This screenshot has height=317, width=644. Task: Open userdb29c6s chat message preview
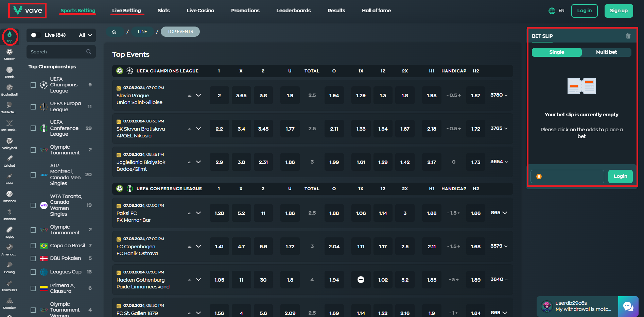click(x=577, y=306)
